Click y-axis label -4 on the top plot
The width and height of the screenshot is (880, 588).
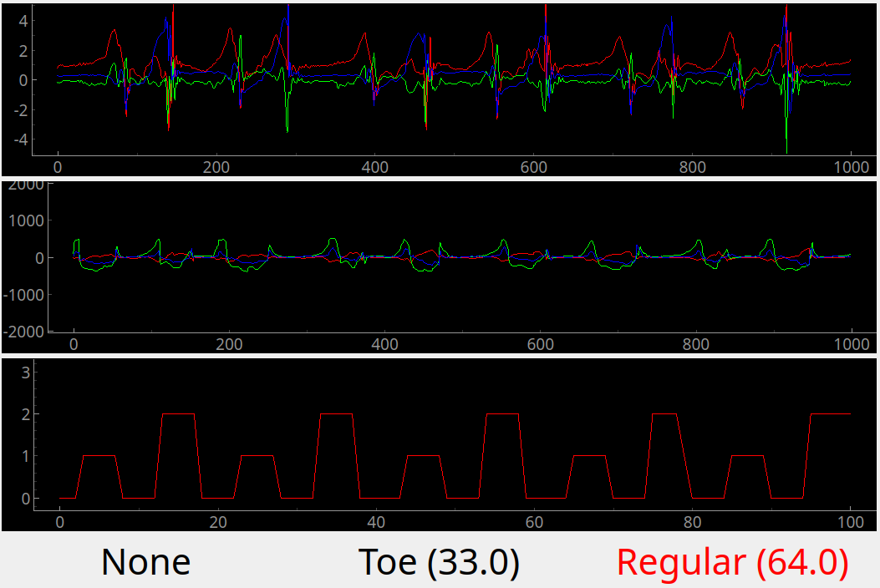21,139
